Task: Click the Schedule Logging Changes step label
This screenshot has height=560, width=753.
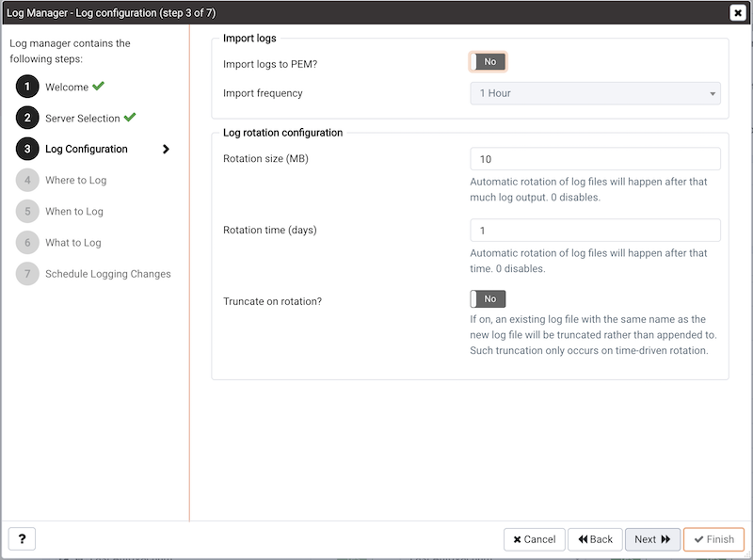Action: (108, 274)
